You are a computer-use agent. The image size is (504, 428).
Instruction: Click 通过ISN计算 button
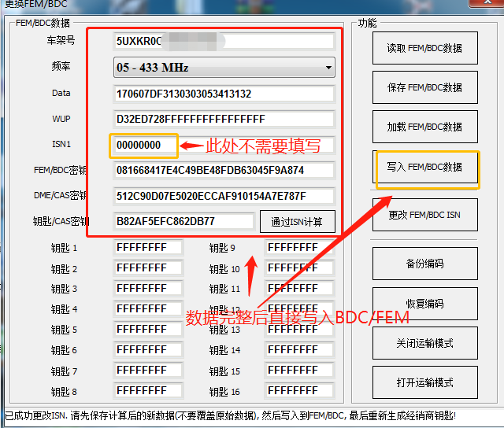(x=298, y=222)
